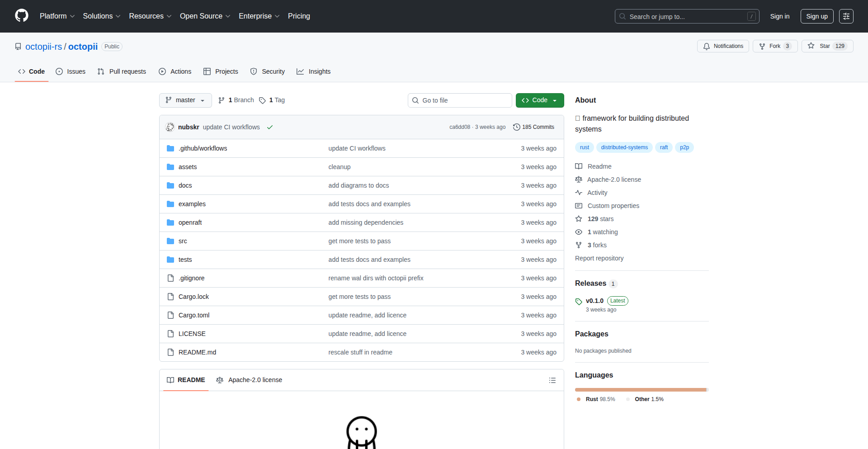Click the verified commit checkmark
Screen dimensions: 868x449
pyautogui.click(x=270, y=128)
